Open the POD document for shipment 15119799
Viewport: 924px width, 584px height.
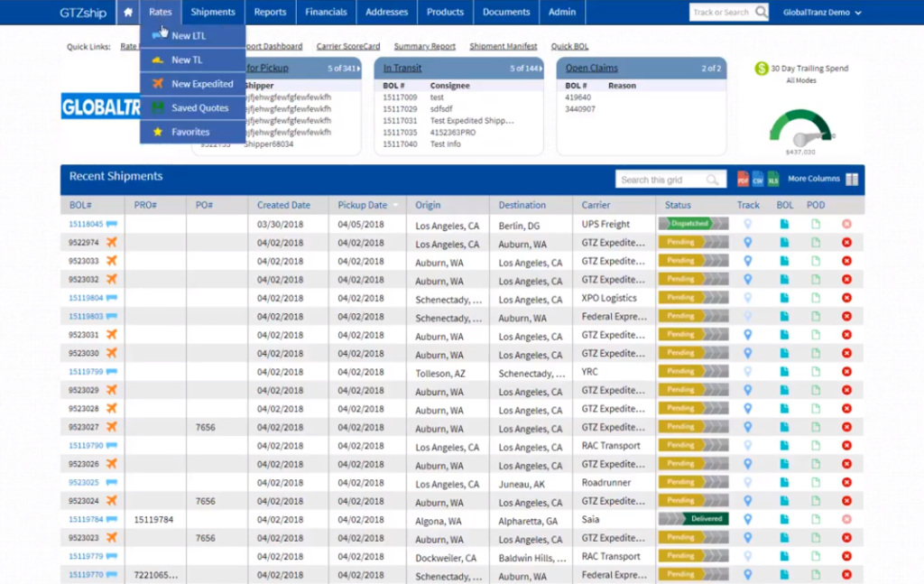[x=816, y=372]
